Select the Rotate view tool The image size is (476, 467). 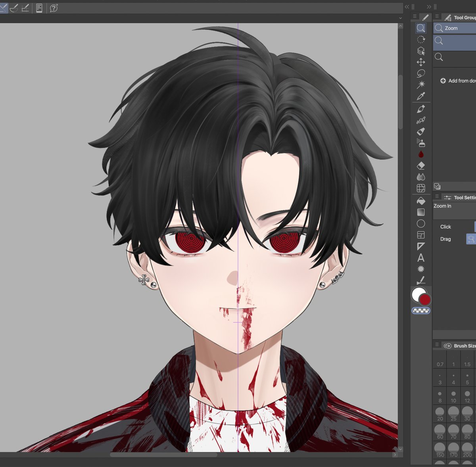[421, 39]
